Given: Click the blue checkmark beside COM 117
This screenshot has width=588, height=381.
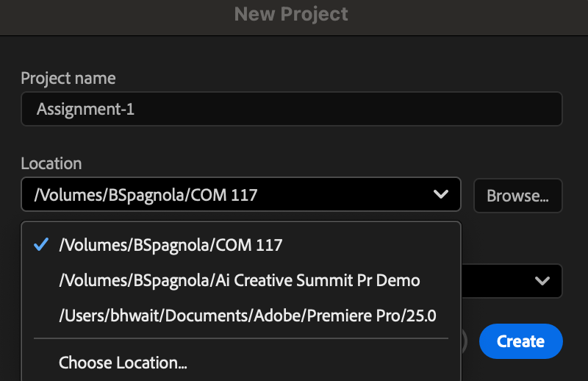Looking at the screenshot, I should point(42,246).
